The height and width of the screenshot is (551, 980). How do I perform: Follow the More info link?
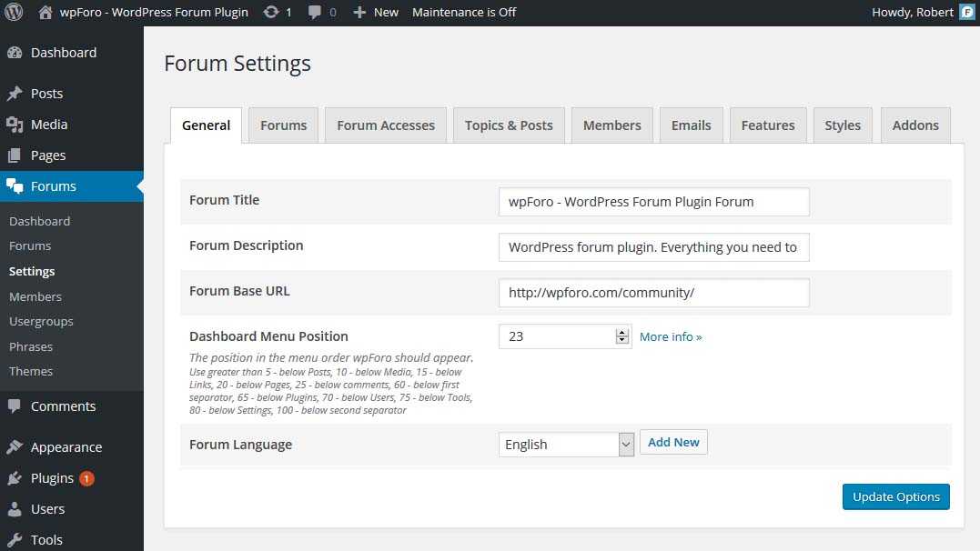(x=671, y=336)
